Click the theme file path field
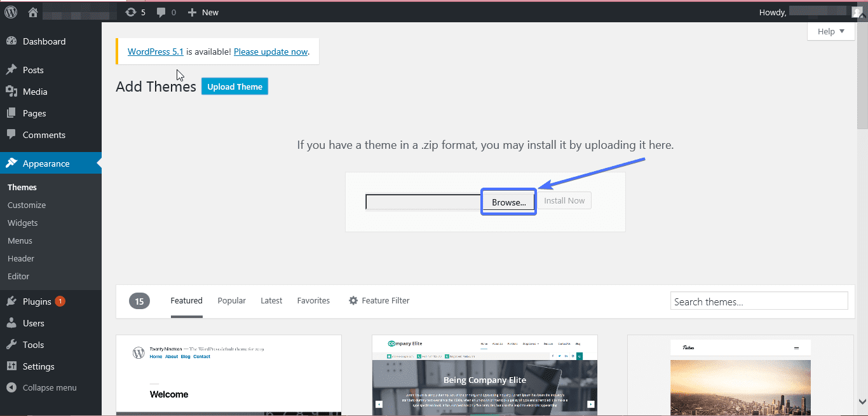 click(x=424, y=202)
